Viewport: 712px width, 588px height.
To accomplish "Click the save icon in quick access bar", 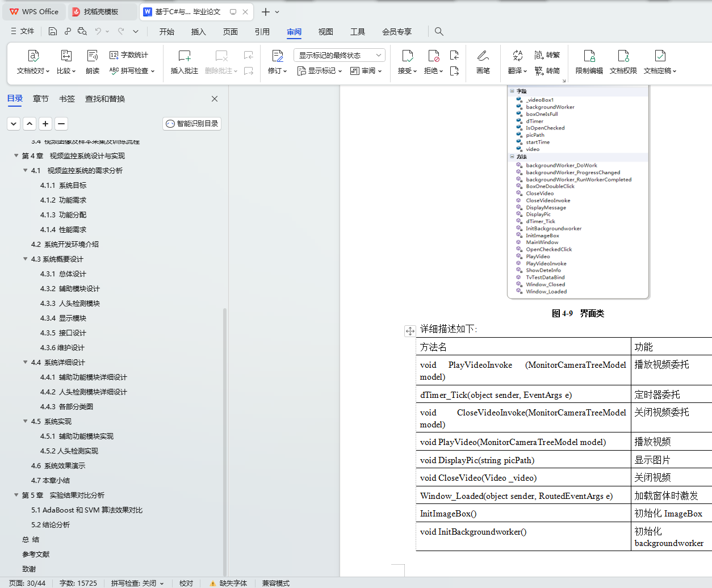I will pyautogui.click(x=53, y=31).
